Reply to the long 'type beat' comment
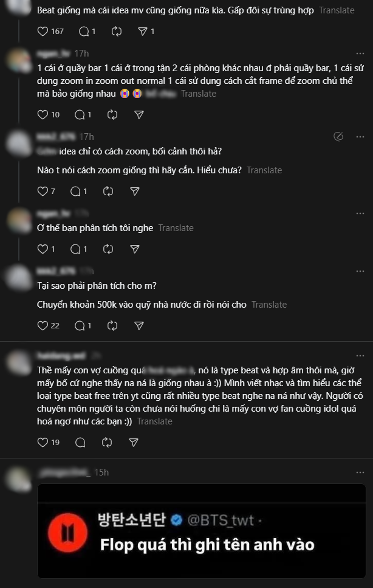This screenshot has width=373, height=588. (80, 443)
